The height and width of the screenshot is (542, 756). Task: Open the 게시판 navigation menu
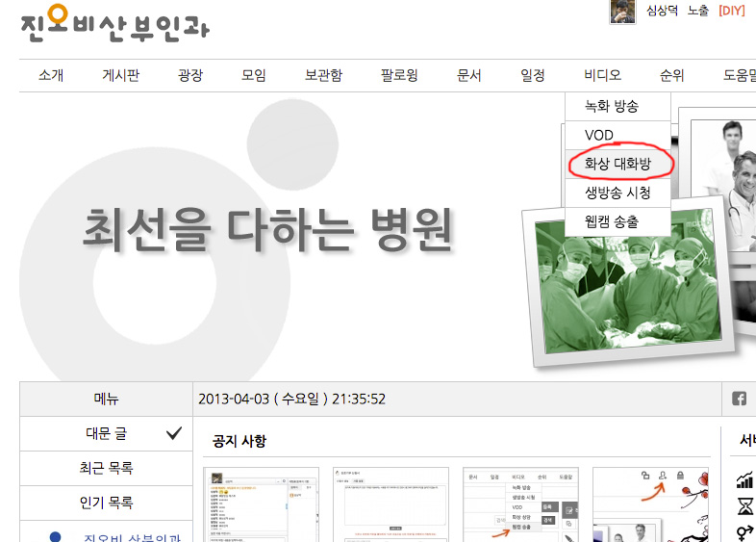[x=121, y=75]
